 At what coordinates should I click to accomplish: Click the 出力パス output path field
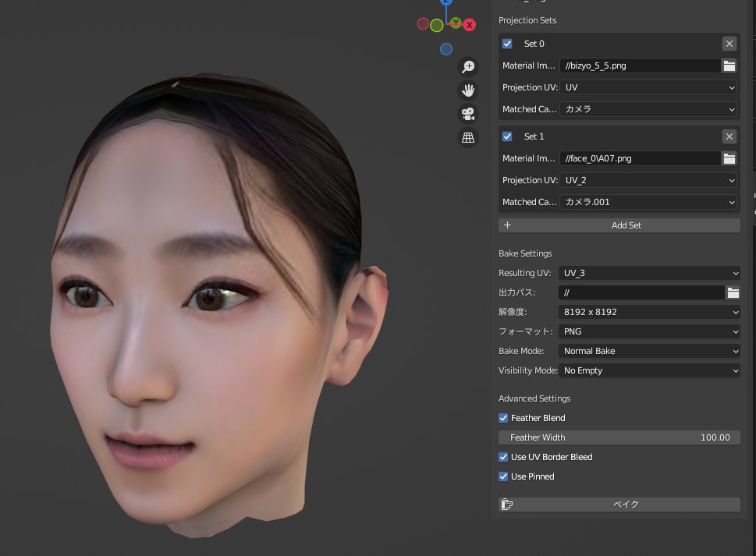642,292
